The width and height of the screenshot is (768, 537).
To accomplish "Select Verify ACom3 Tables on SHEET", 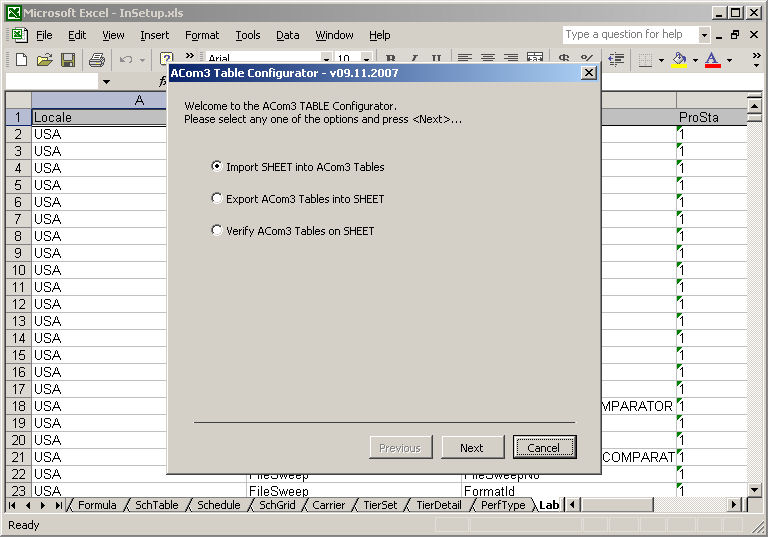I will click(x=292, y=230).
